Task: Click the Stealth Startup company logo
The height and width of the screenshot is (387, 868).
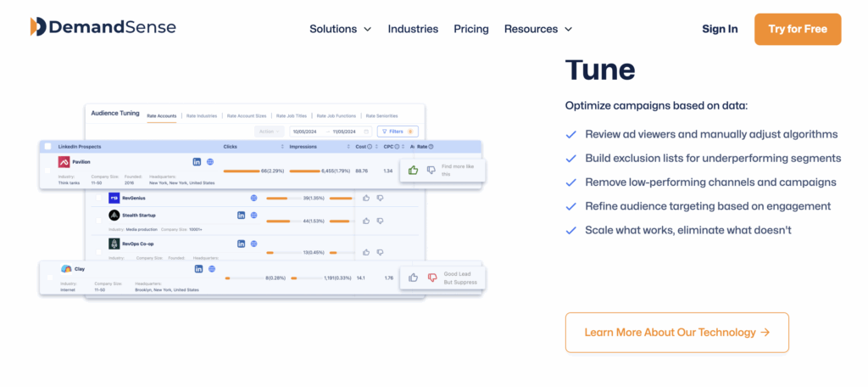Action: tap(114, 215)
